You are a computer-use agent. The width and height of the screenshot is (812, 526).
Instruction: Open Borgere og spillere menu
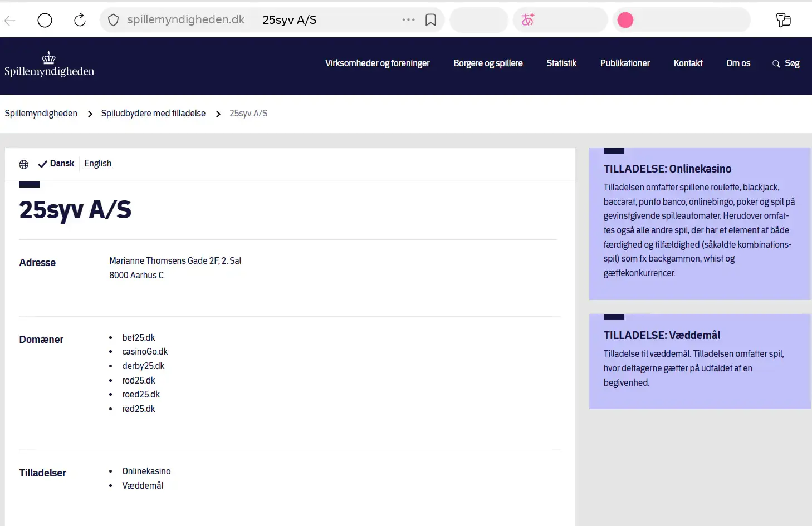tap(488, 63)
